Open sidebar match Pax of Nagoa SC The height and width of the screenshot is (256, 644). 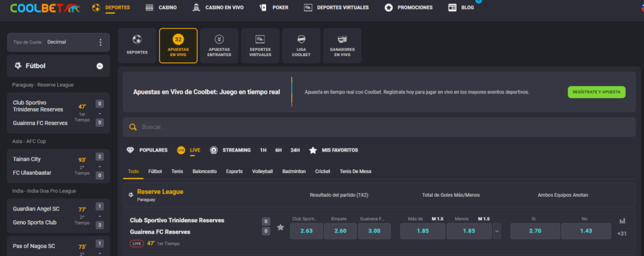58,247
